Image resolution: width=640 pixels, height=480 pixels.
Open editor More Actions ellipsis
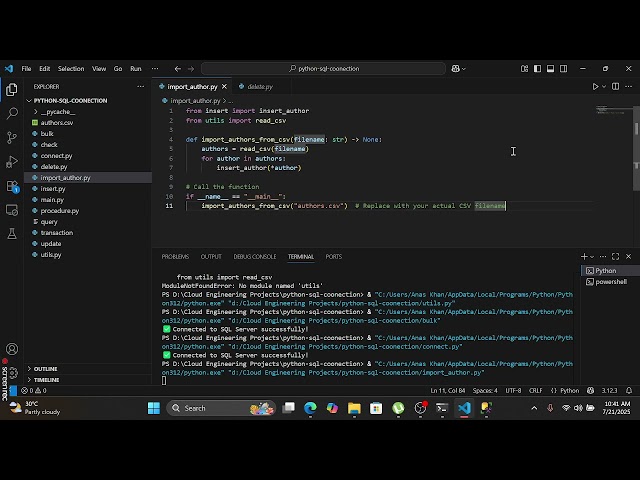click(629, 87)
